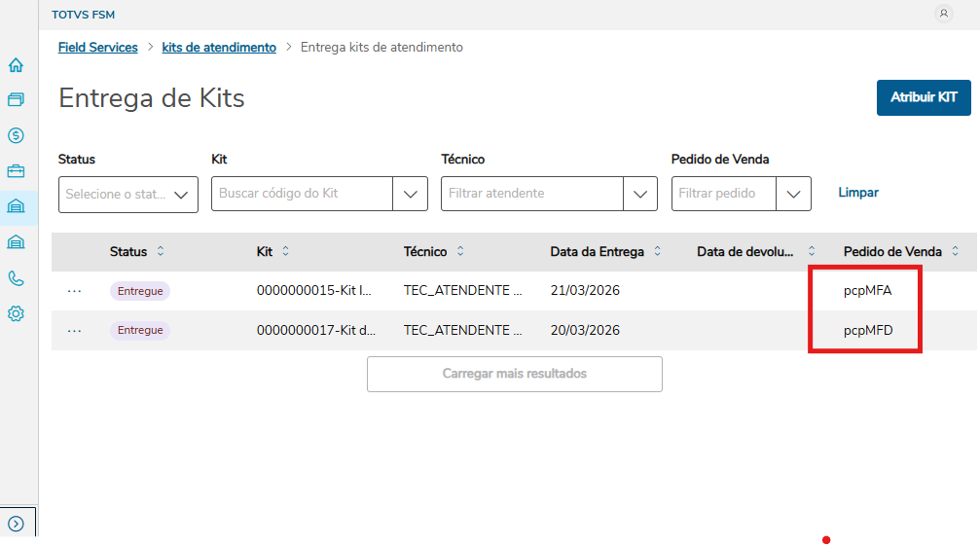Navigate to kits de atendimento breadcrumb
Image resolution: width=980 pixels, height=545 pixels.
pyautogui.click(x=219, y=47)
